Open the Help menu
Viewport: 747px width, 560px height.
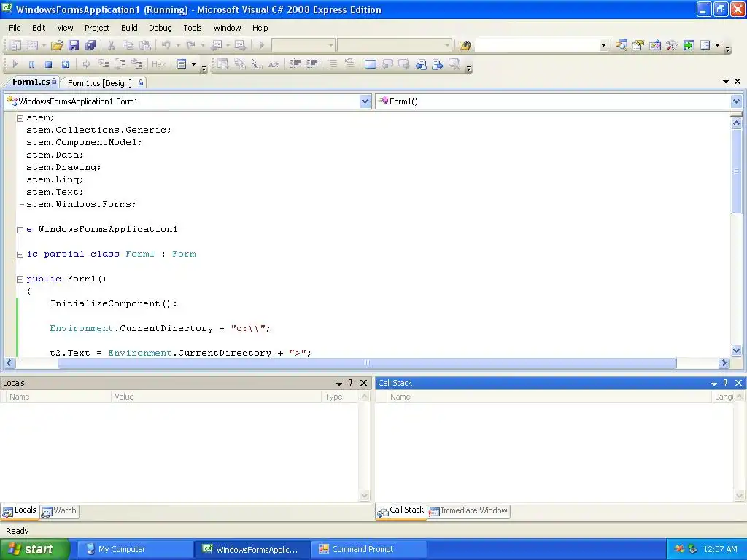click(260, 28)
